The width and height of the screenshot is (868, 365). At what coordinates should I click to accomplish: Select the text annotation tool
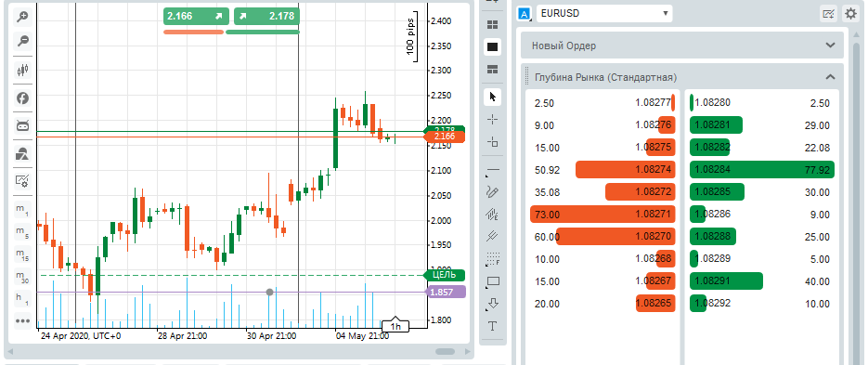[492, 326]
